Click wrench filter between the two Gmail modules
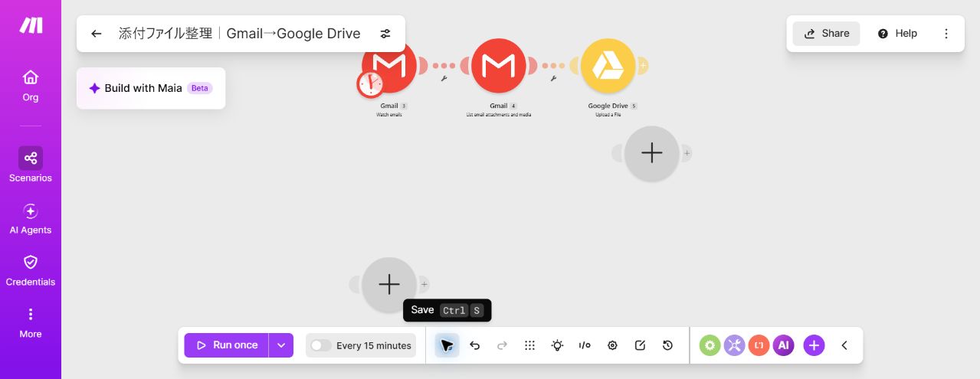 pyautogui.click(x=444, y=78)
